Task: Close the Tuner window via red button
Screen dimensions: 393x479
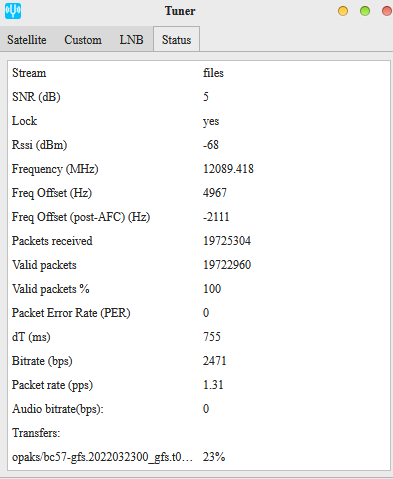Action: pyautogui.click(x=387, y=11)
